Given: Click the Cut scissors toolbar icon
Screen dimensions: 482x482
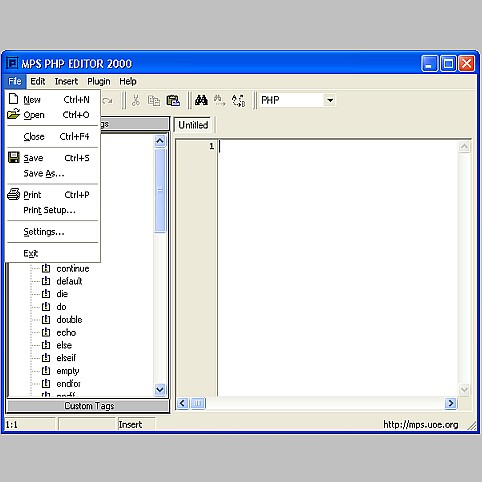Looking at the screenshot, I should pos(136,100).
